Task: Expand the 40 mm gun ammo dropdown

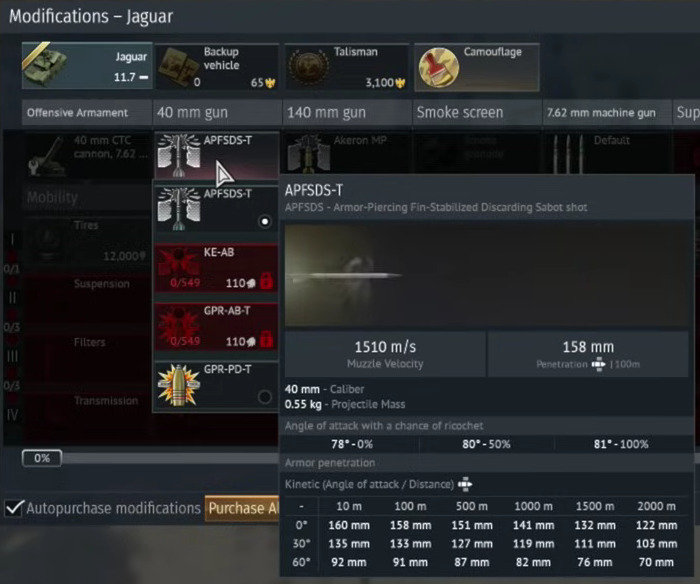Action: (x=215, y=153)
